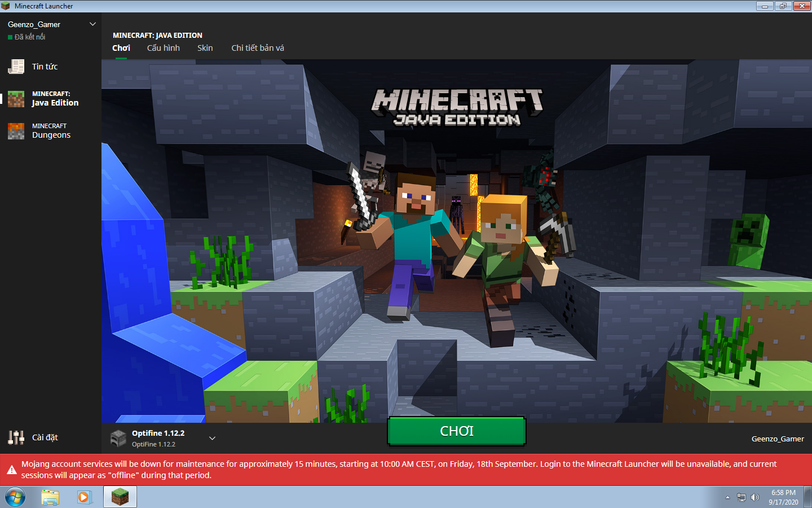812x508 pixels.
Task: Open the Tin tức sidebar label
Action: coord(45,67)
